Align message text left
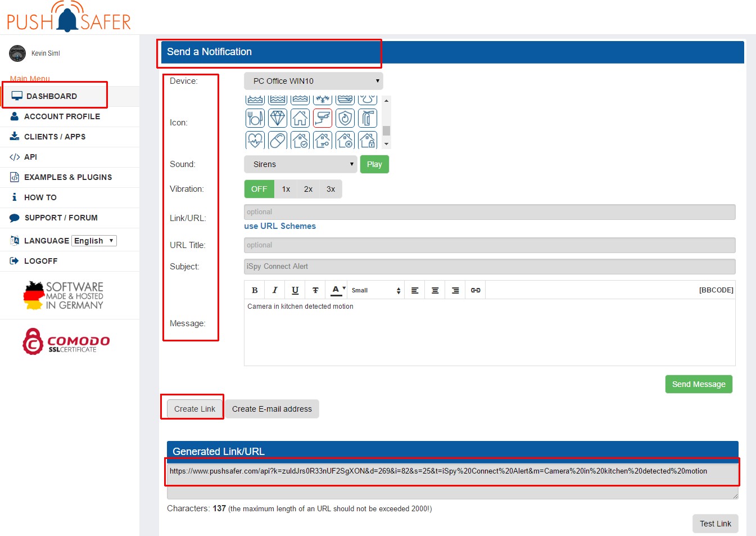 [415, 290]
